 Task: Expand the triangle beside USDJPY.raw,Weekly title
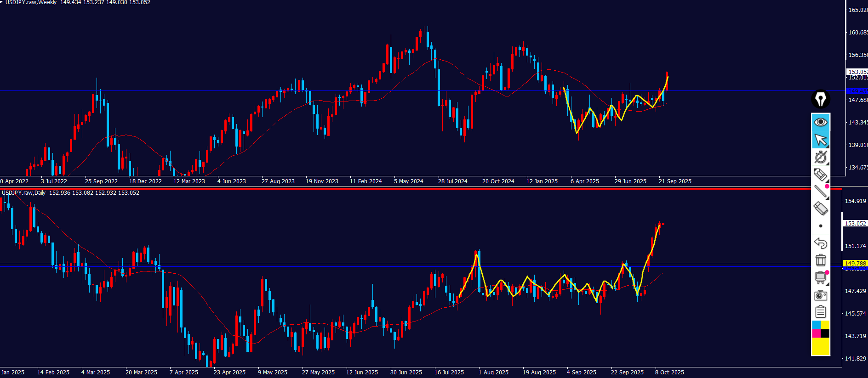tap(2, 2)
